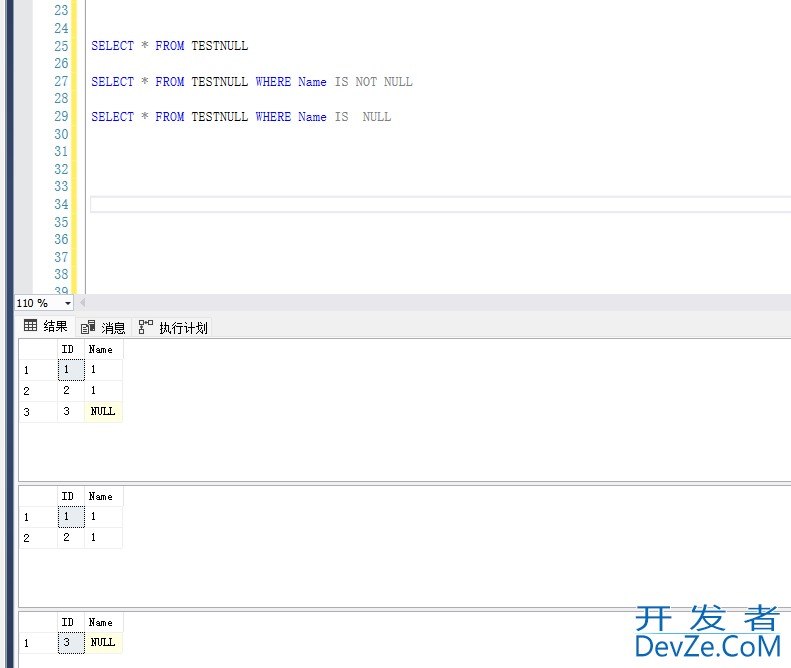
Task: Select row header 3 in first result grid
Action: point(38,412)
